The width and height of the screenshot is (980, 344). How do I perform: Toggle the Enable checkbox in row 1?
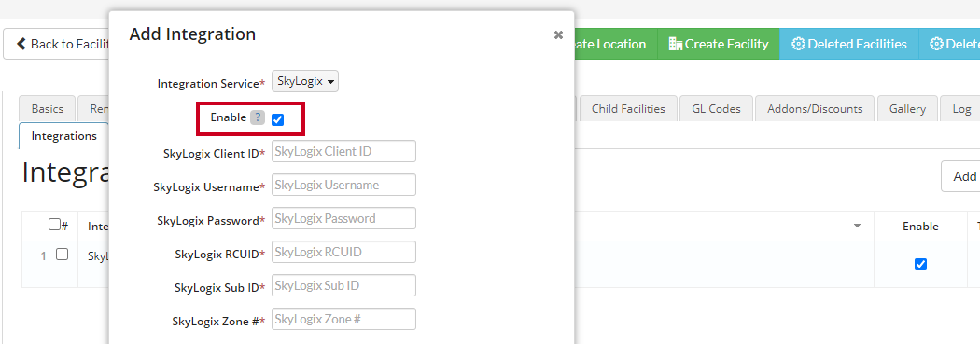coord(920,264)
